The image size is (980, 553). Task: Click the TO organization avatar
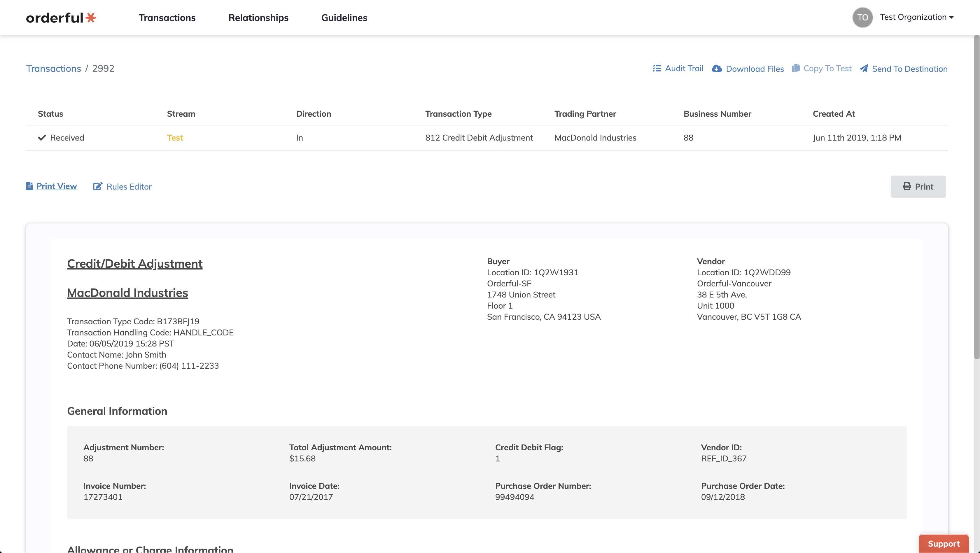tap(862, 17)
